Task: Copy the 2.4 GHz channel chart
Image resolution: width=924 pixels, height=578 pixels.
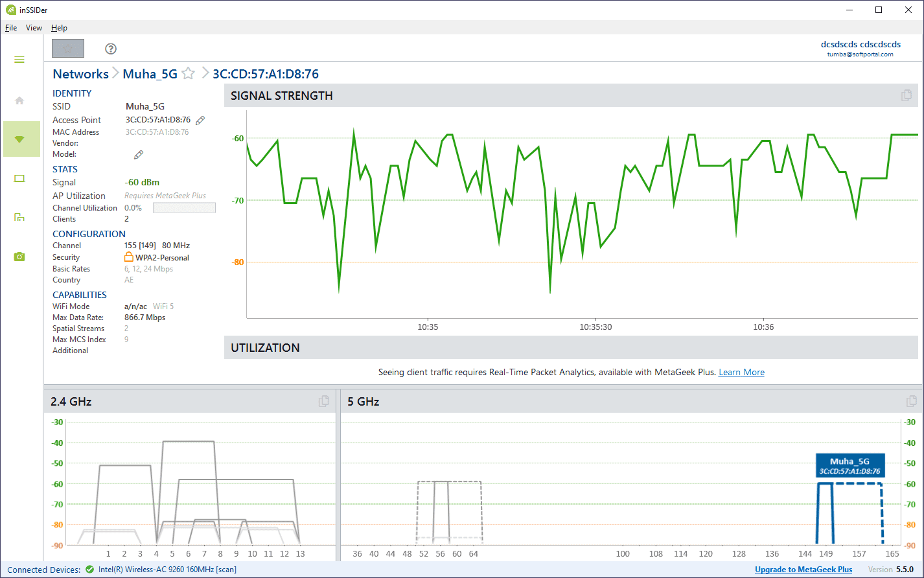Action: (324, 401)
